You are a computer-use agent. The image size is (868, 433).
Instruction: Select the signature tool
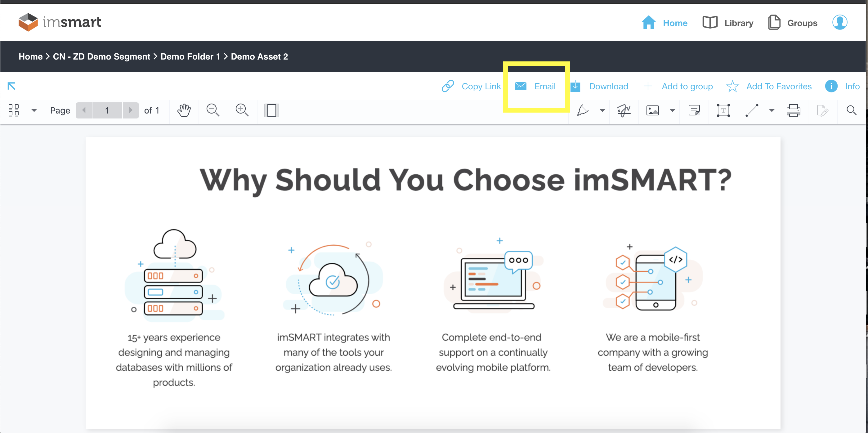coord(624,110)
